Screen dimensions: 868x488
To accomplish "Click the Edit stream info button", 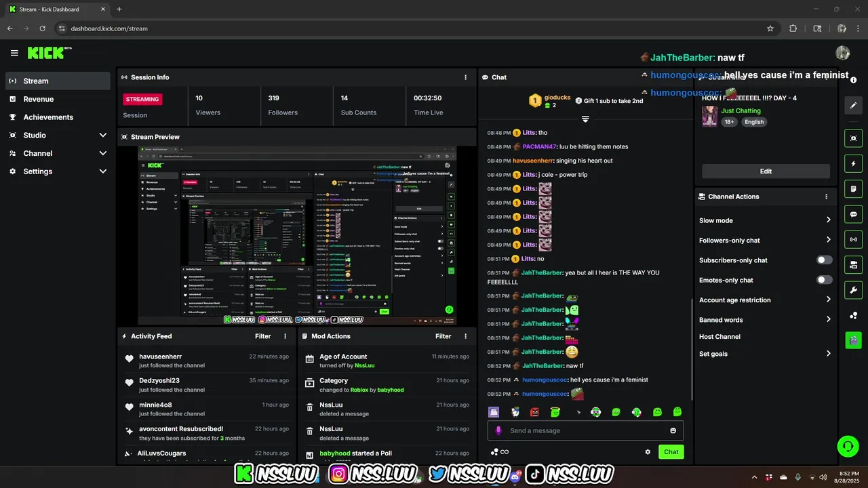I will point(766,171).
